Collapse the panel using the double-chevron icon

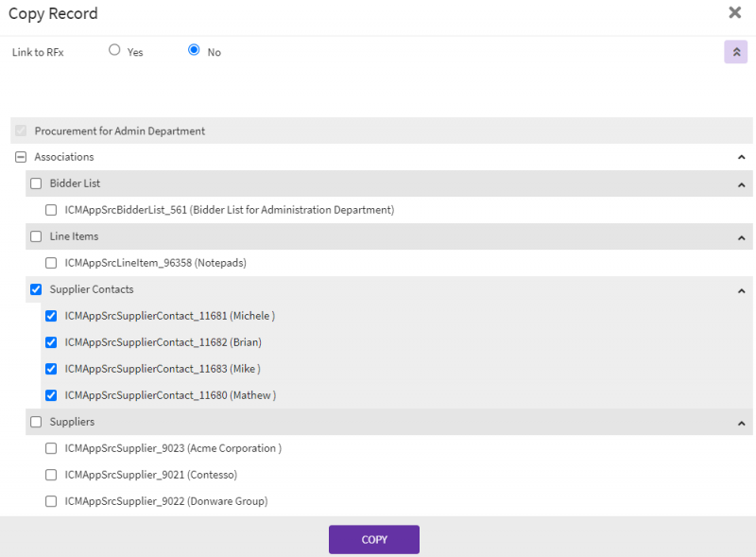coord(735,52)
